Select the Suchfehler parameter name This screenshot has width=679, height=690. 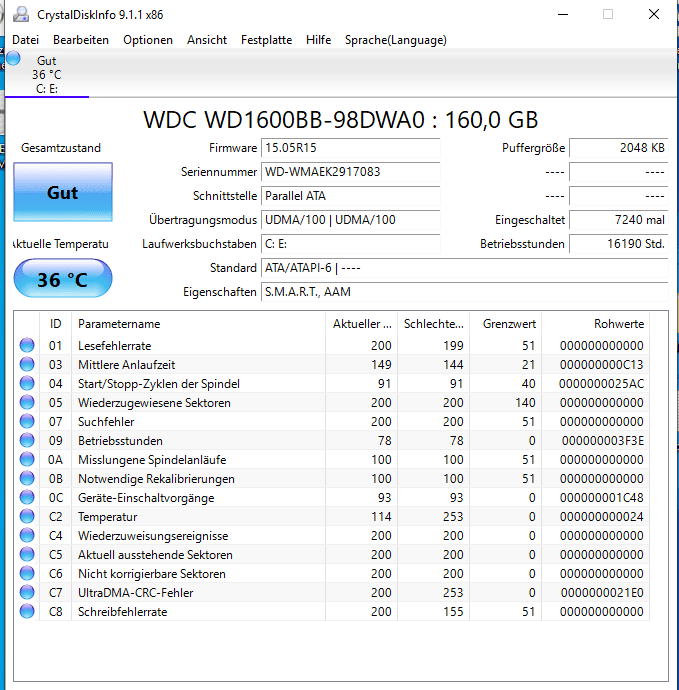[x=106, y=422]
